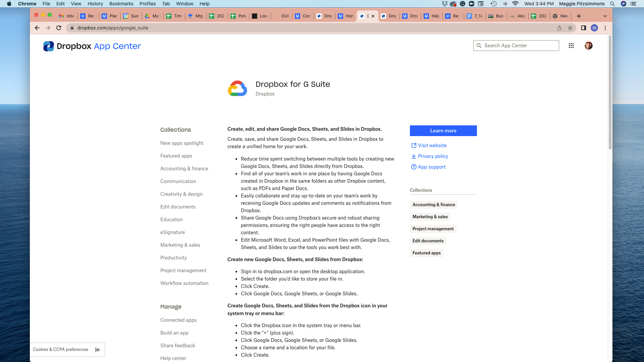
Task: Click the Dropbox App Center logo icon
Action: tap(49, 46)
